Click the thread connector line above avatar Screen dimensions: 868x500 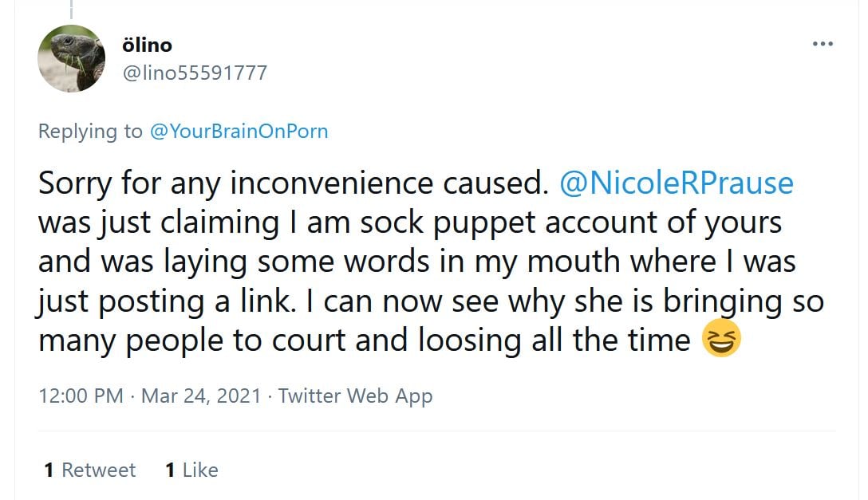pos(71,10)
